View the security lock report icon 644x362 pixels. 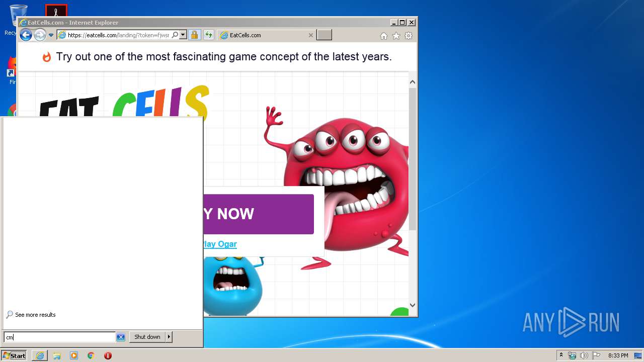pyautogui.click(x=194, y=35)
